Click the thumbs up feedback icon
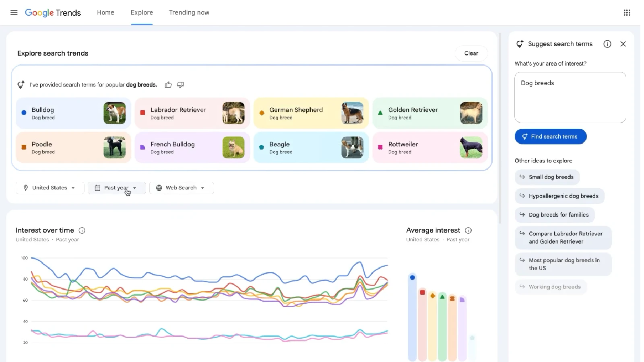The image size is (644, 362). pos(168,85)
